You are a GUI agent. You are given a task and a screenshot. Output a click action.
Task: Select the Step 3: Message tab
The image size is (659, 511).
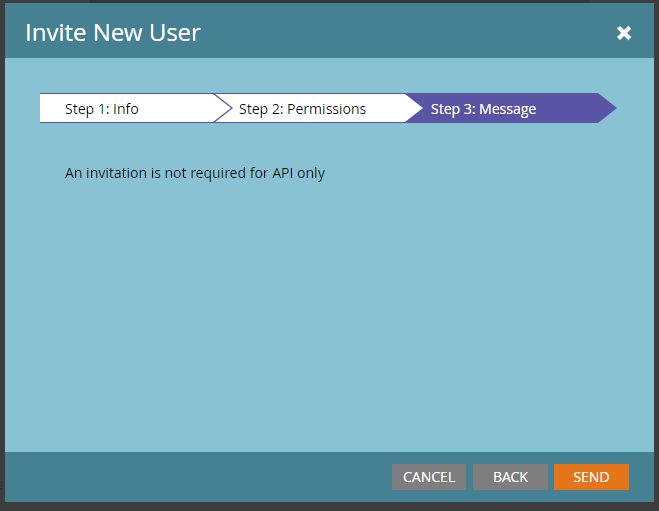483,109
